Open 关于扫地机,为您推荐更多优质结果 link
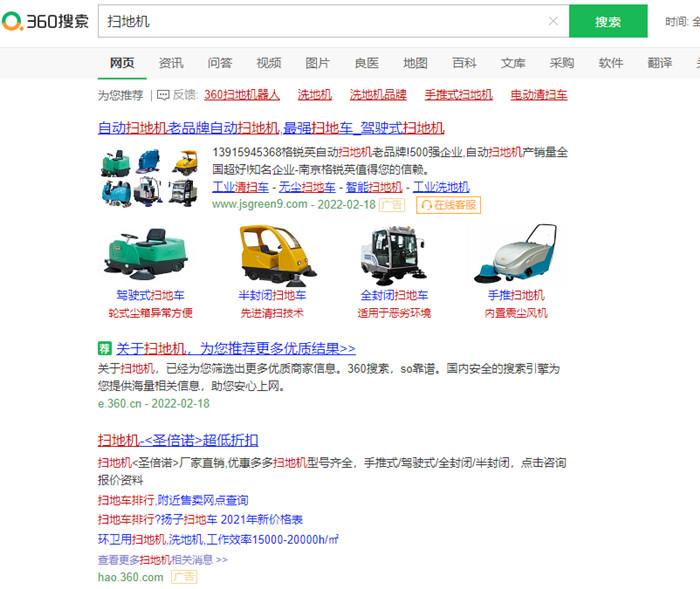 tap(236, 348)
